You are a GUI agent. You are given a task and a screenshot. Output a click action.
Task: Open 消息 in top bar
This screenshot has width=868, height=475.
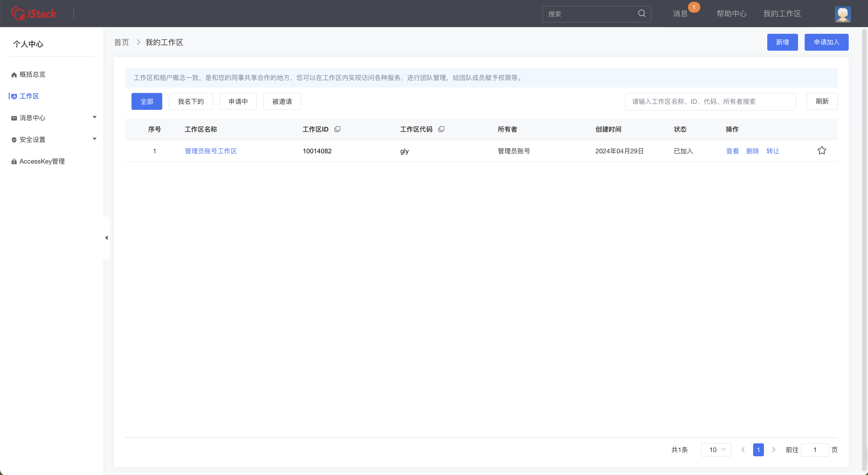680,14
